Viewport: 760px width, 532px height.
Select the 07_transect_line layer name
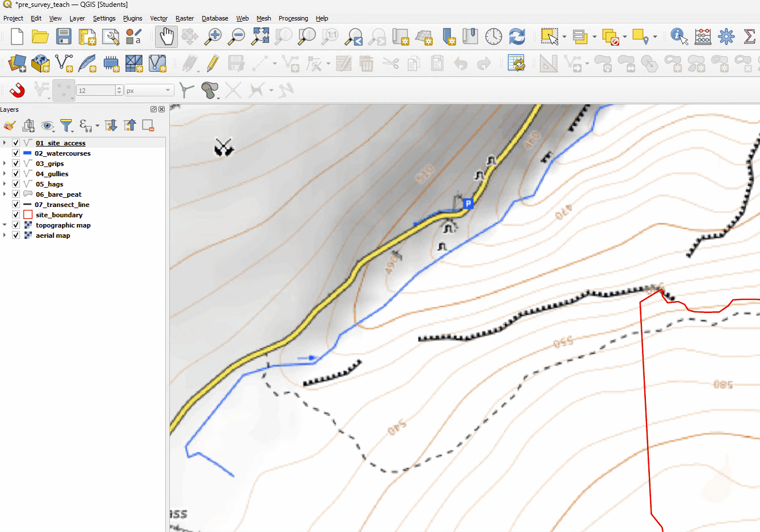62,205
